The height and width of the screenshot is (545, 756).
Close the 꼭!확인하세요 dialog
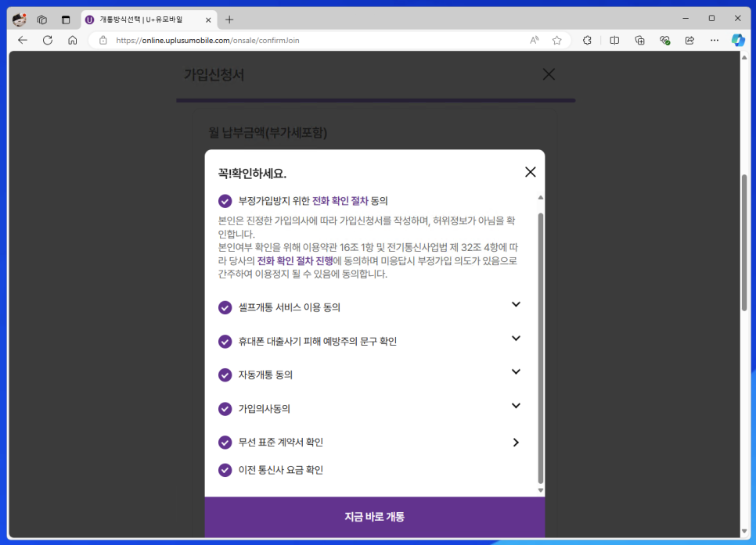point(531,172)
